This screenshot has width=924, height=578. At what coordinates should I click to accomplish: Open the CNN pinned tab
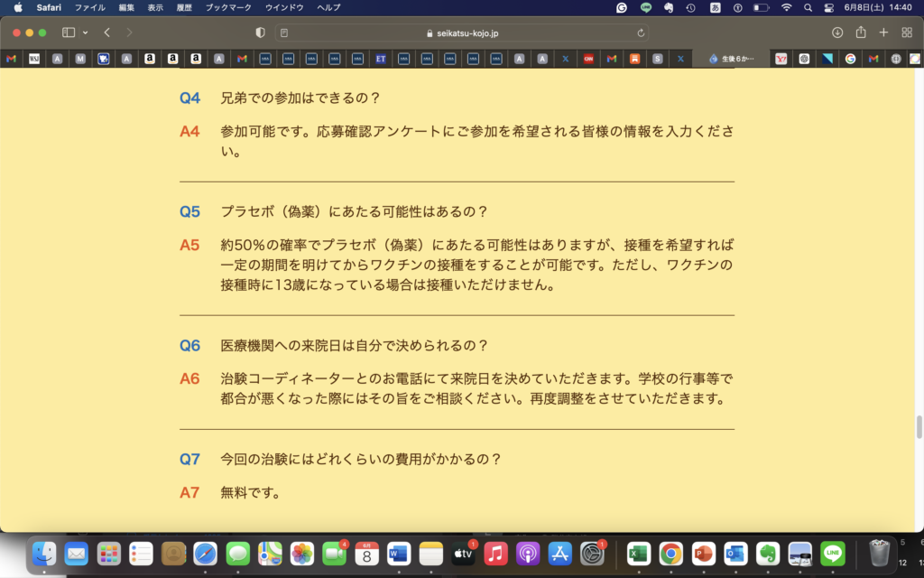tap(588, 59)
